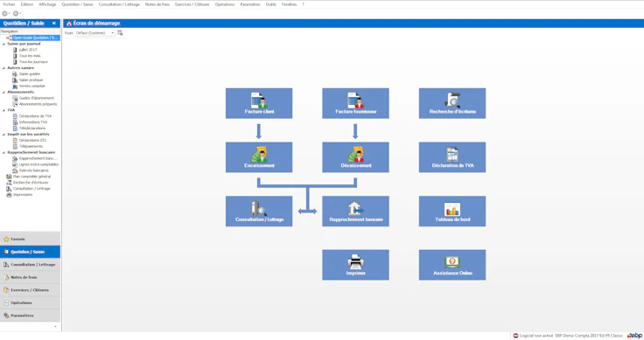Viewport: 644px width, 340px height.
Task: Open the Tableau de bord tile
Action: [452, 212]
